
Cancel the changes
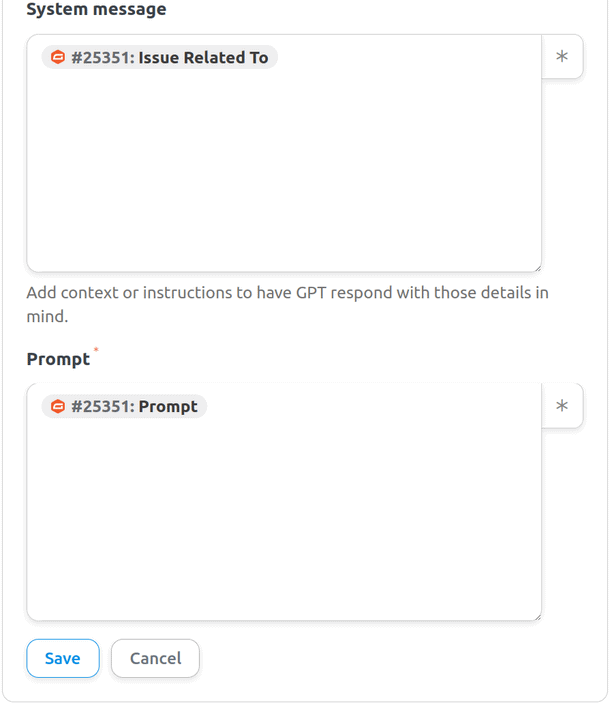click(x=155, y=658)
